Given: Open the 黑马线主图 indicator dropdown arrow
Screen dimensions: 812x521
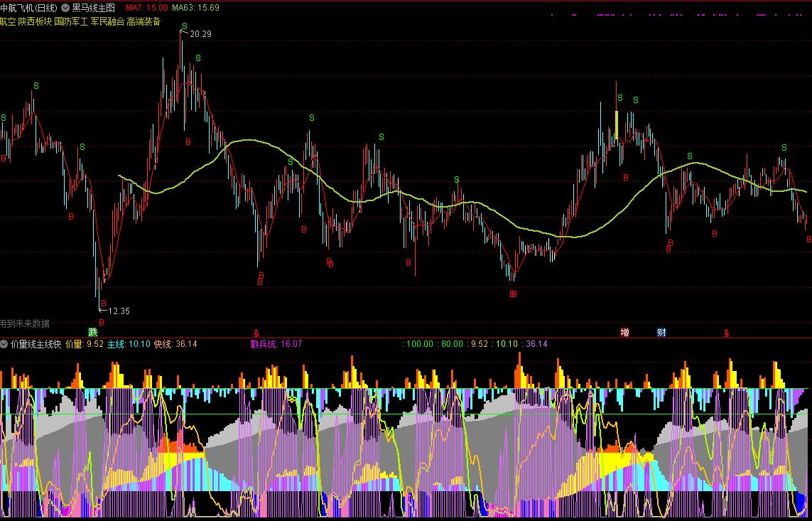Looking at the screenshot, I should pos(66,8).
